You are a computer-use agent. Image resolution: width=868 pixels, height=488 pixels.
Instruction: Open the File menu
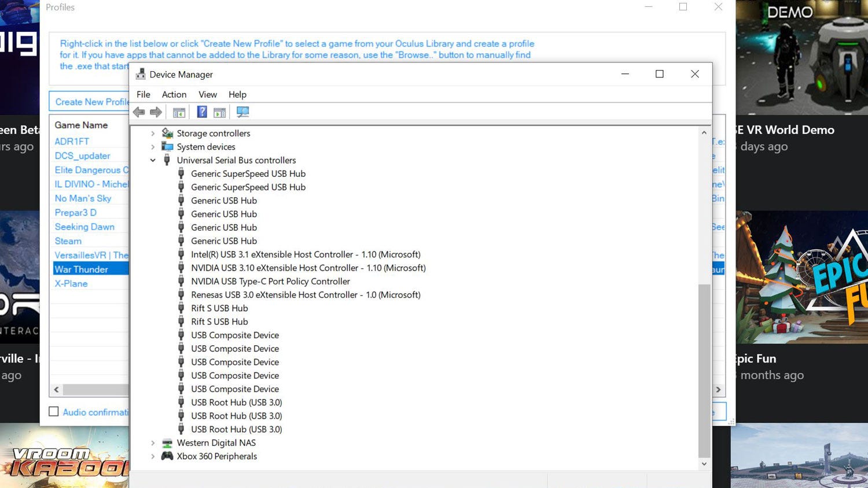144,94
